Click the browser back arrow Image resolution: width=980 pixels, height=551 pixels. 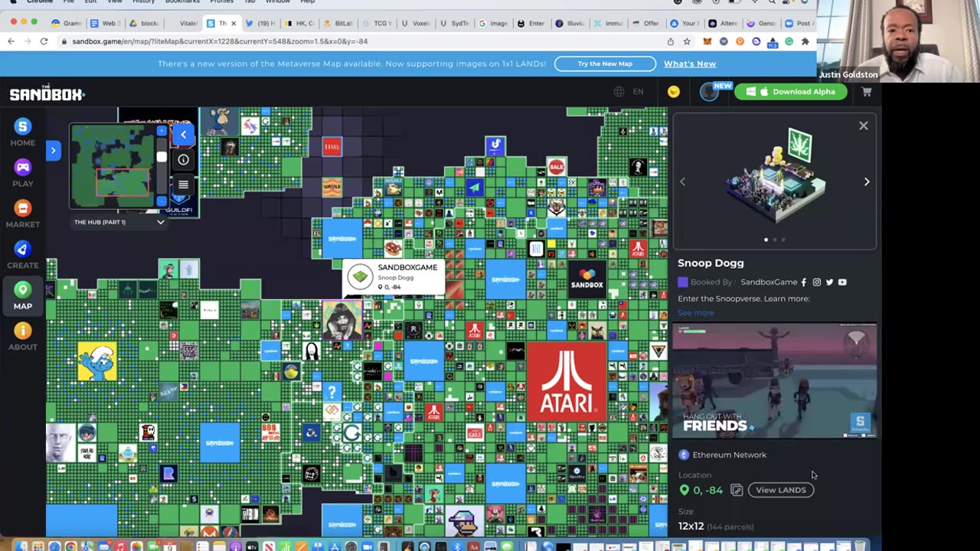click(11, 41)
